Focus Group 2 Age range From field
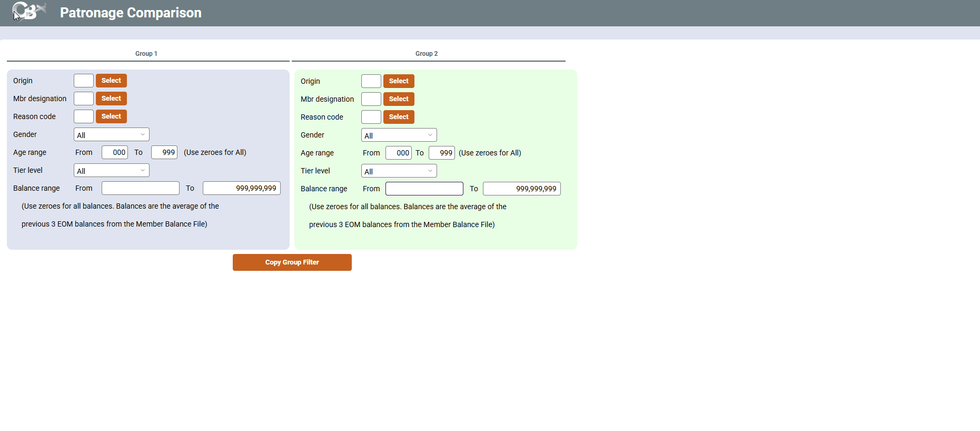Screen dimensions: 980x431 [399, 153]
